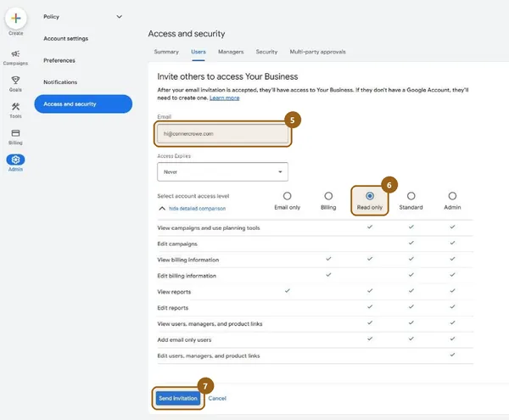
Task: Select Billing access level radio
Action: (x=328, y=196)
